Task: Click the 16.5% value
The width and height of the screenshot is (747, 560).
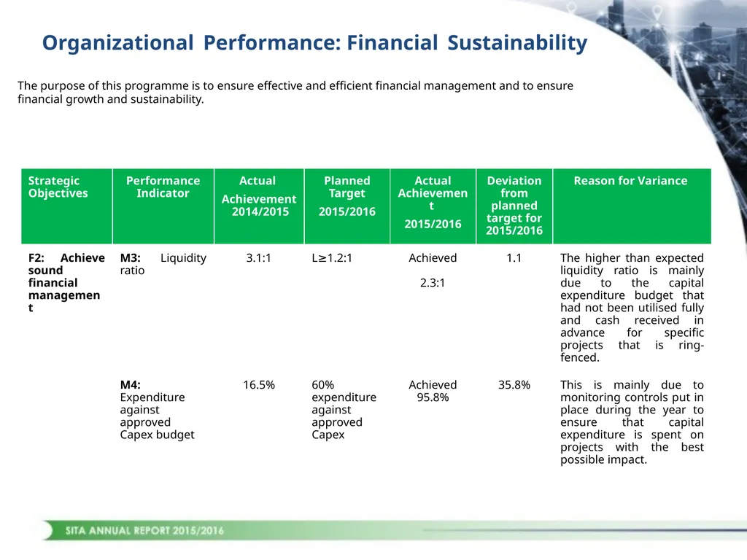Action: pos(259,385)
